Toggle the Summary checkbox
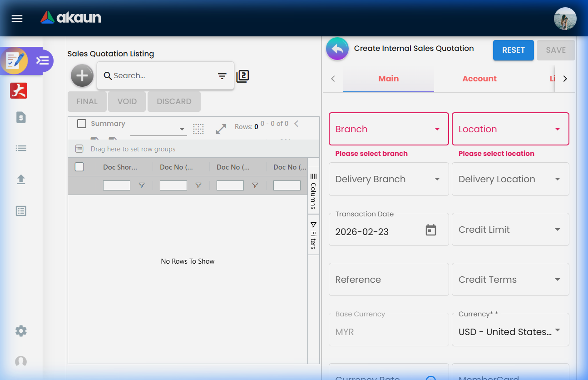 [x=82, y=123]
